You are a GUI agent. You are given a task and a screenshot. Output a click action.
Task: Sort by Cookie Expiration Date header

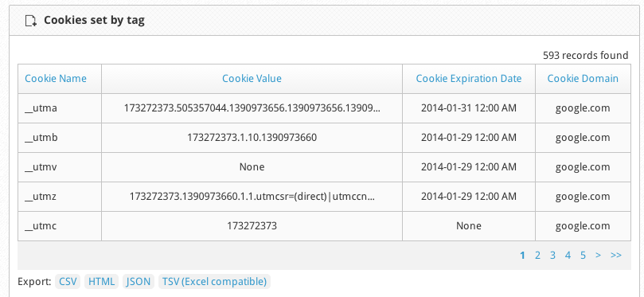469,79
